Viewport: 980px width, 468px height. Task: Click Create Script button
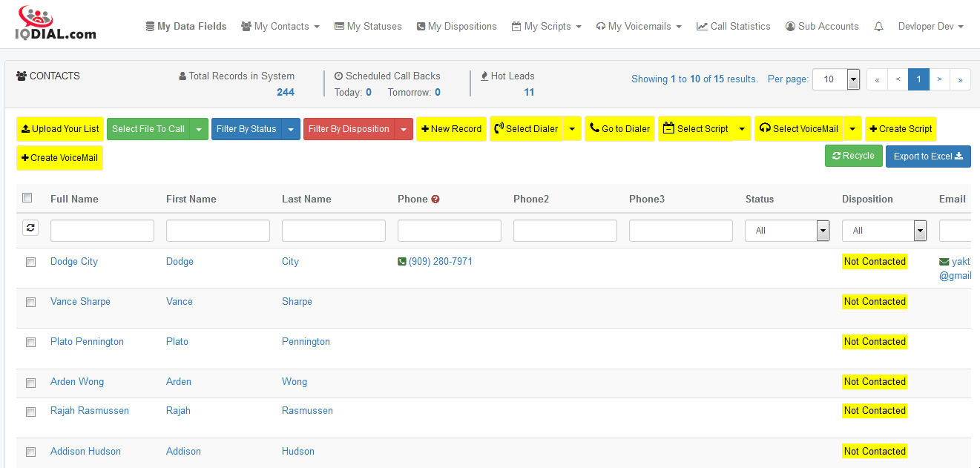coord(901,128)
